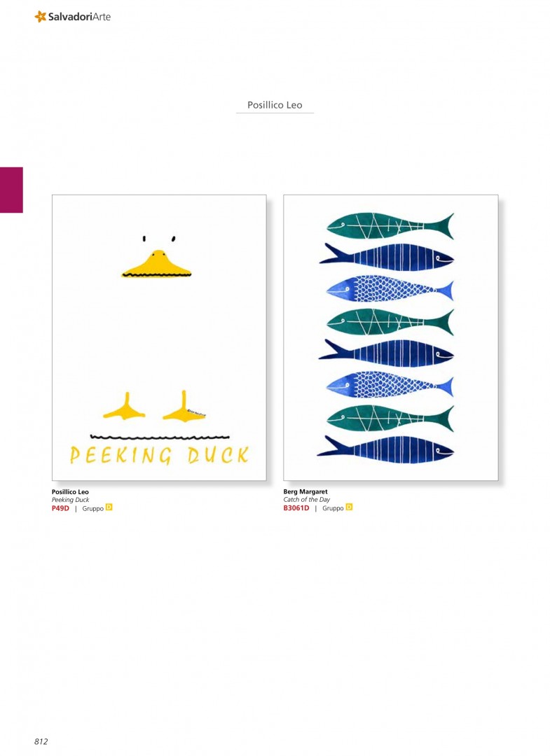Click the magenta section tab on left edge
This screenshot has height=756, width=550.
click(x=12, y=190)
